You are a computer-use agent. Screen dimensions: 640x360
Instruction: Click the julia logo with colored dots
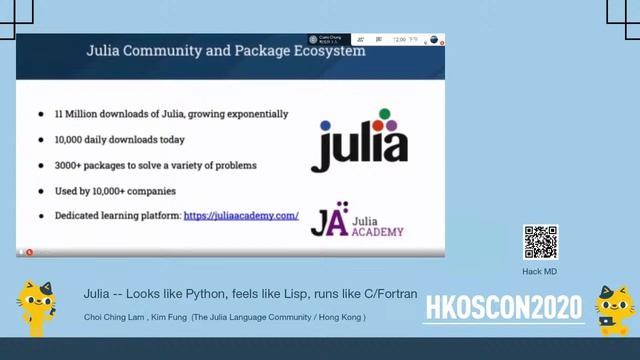tap(360, 140)
